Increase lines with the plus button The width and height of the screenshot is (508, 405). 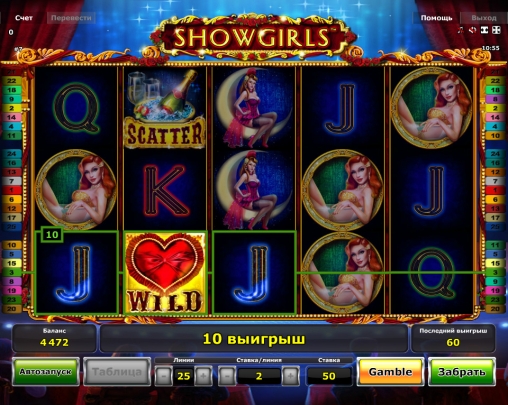pos(203,376)
